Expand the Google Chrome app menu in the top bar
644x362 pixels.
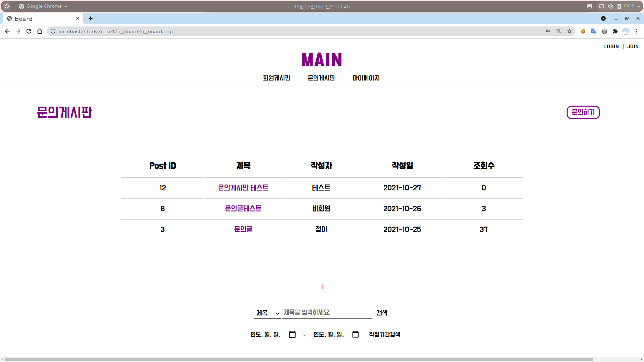click(44, 6)
